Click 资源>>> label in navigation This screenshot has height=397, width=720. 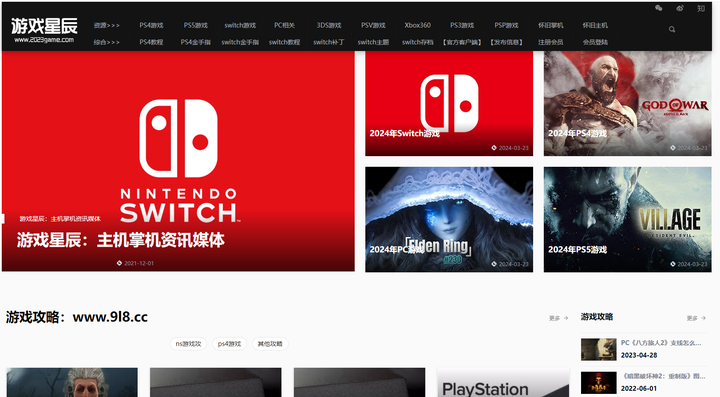point(107,25)
